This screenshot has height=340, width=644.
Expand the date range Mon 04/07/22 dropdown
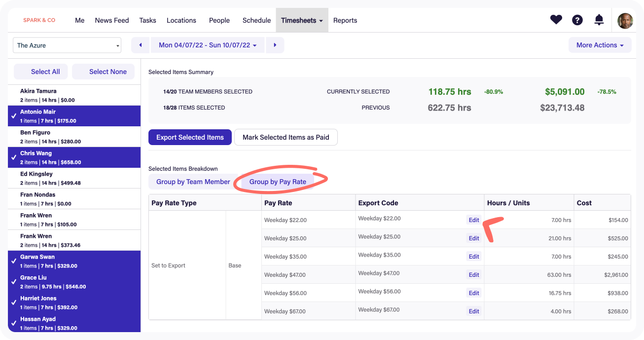[208, 45]
